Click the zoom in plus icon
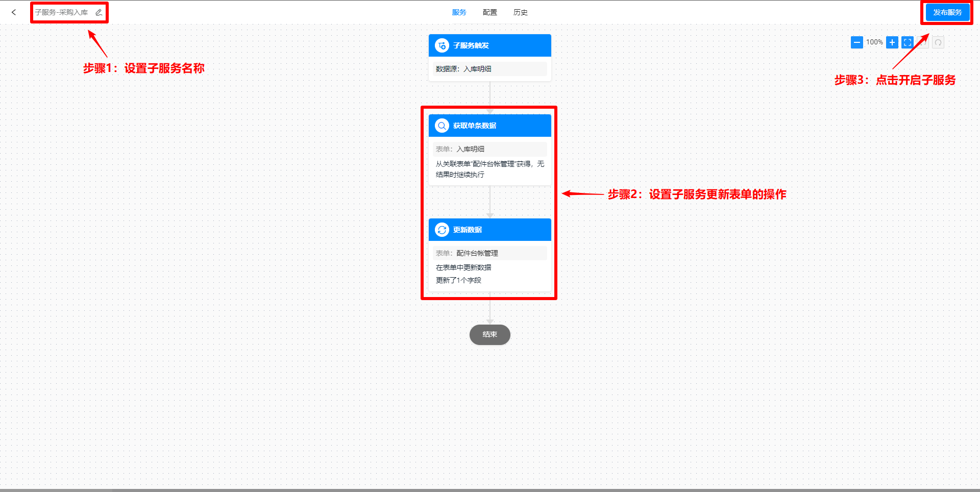Image resolution: width=980 pixels, height=492 pixels. [x=892, y=42]
